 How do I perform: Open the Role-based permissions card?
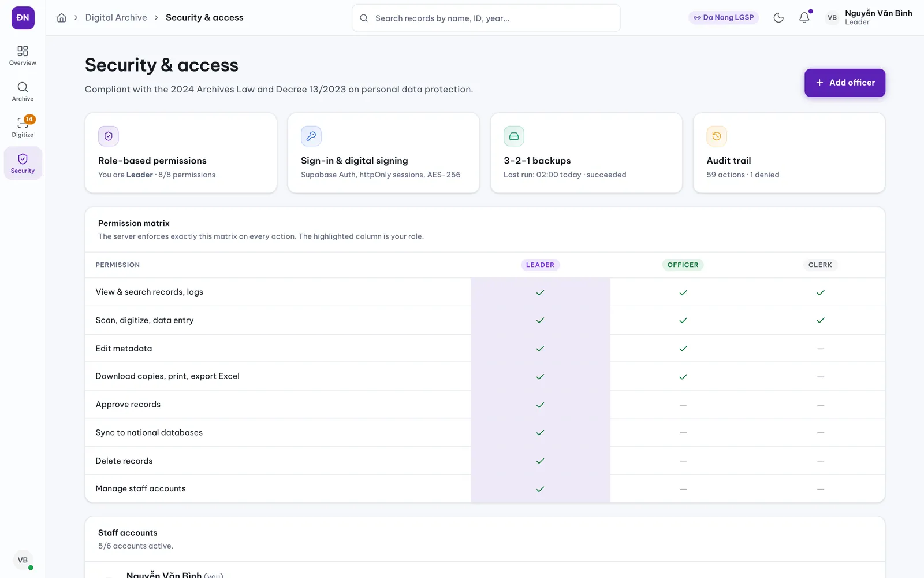point(181,153)
